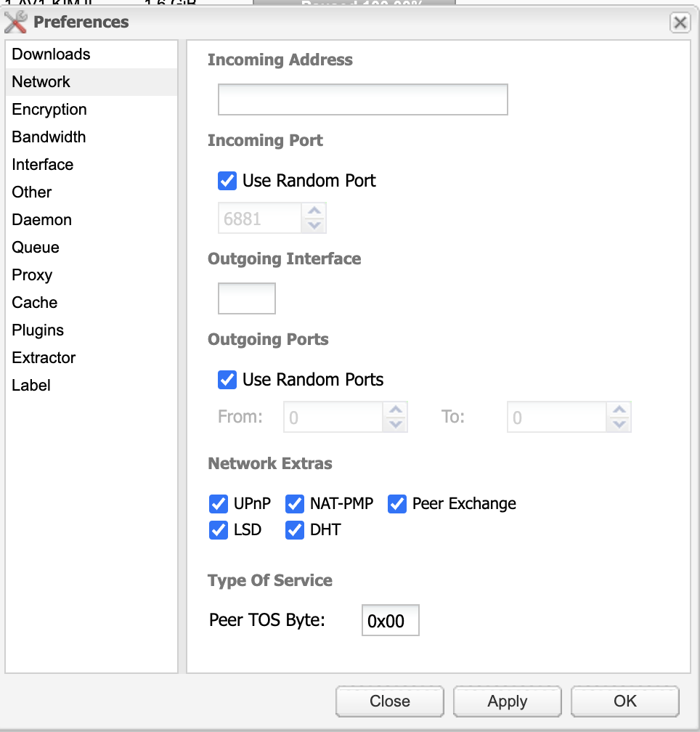Open the Bandwidth preferences category
The width and height of the screenshot is (700, 732).
49,137
